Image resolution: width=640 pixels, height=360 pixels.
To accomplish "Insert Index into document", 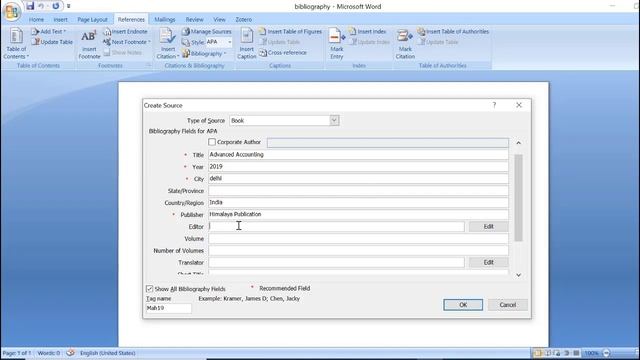I will pyautogui.click(x=367, y=31).
